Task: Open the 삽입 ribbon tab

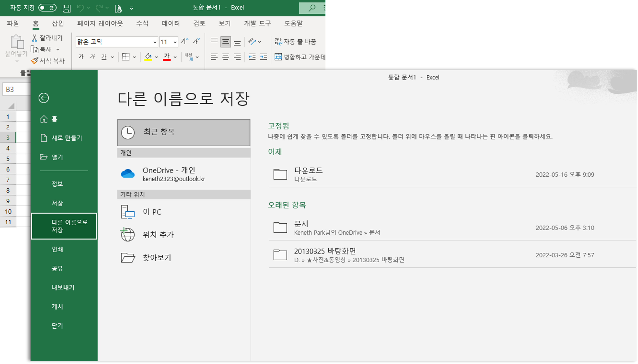Action: tap(58, 23)
